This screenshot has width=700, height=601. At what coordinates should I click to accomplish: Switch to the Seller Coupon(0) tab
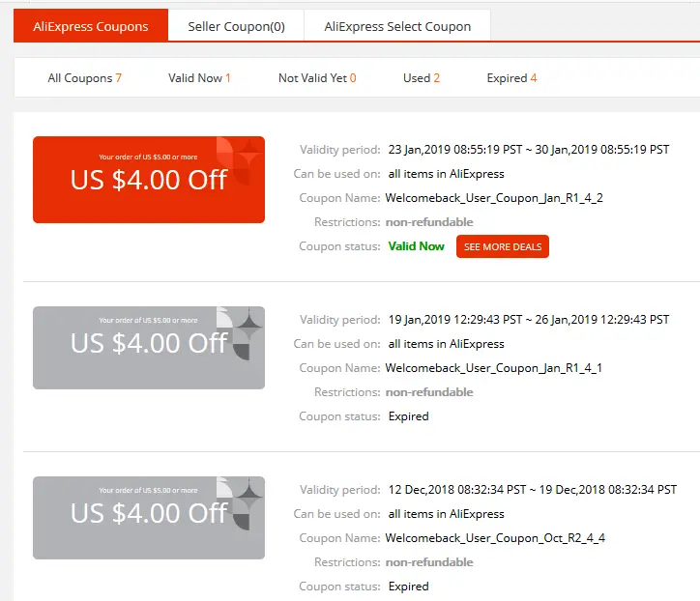click(x=236, y=26)
